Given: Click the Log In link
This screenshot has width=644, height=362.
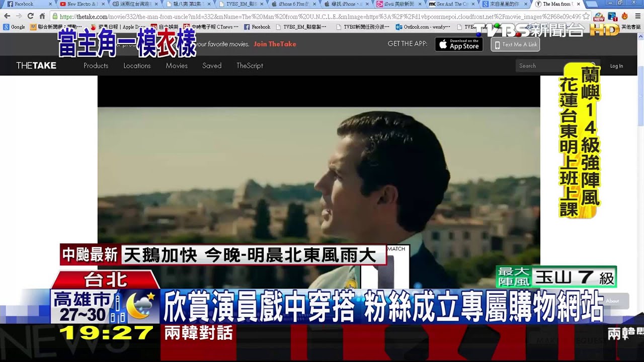Looking at the screenshot, I should tap(616, 66).
